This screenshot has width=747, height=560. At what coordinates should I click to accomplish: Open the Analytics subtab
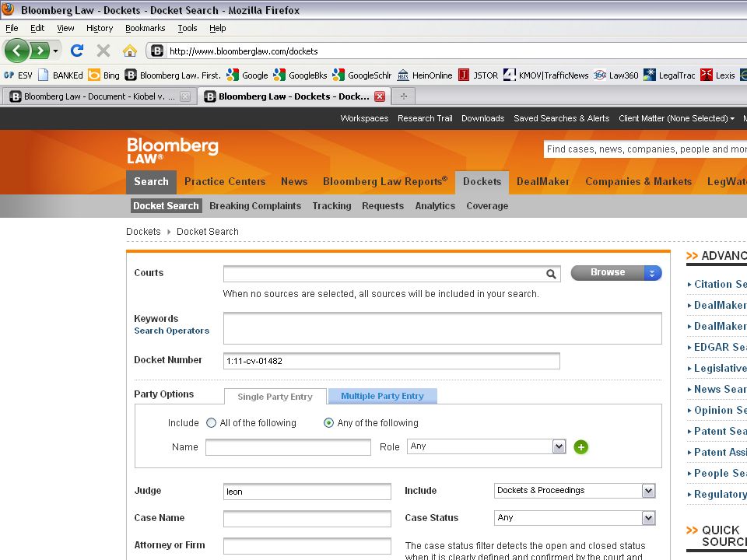[x=435, y=206]
